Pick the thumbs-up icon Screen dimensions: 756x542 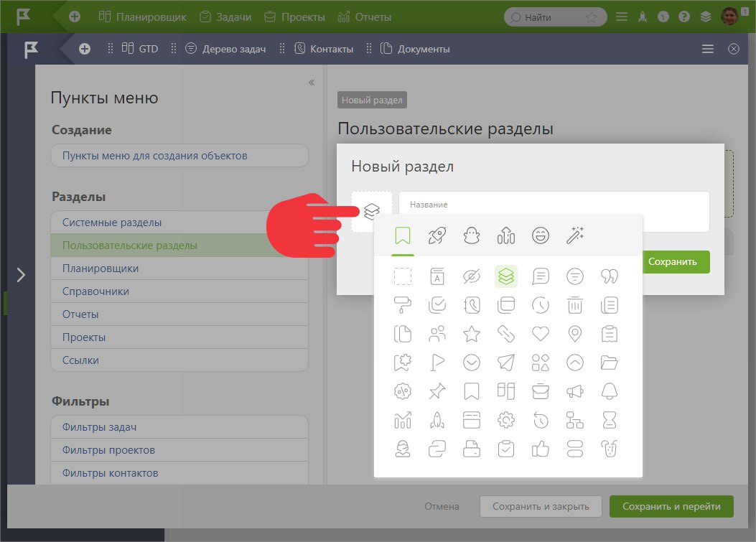(540, 449)
